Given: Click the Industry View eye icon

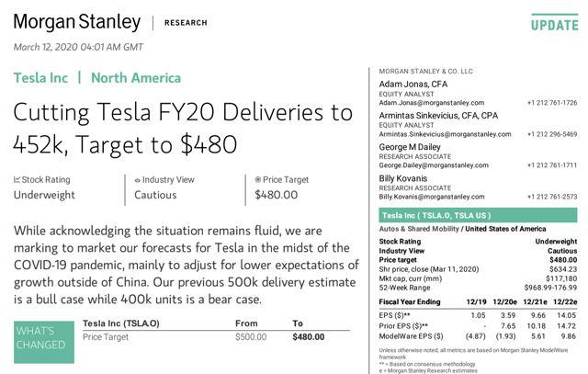Looking at the screenshot, I should coord(138,180).
